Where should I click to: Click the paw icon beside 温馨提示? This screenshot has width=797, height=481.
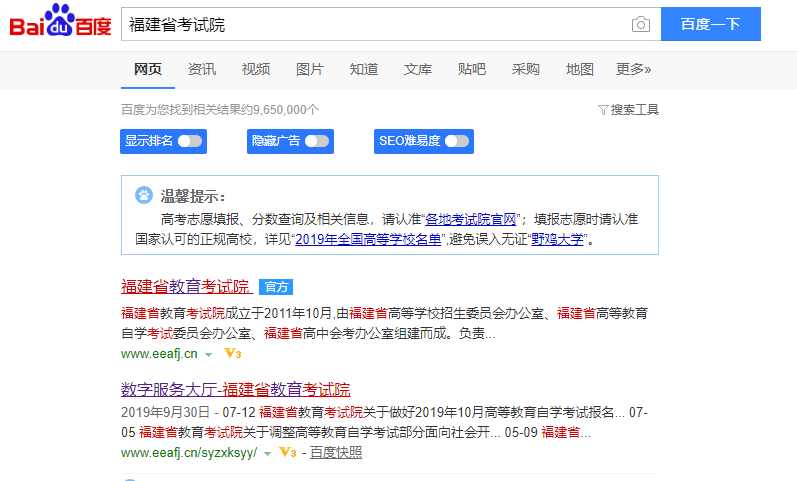(x=144, y=195)
